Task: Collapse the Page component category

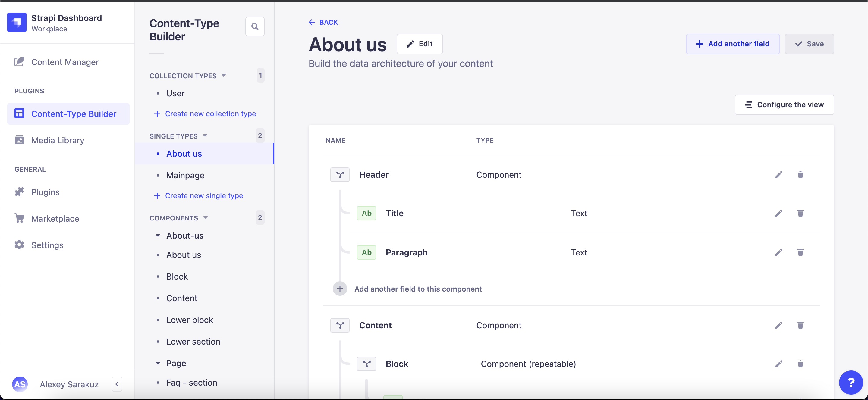Action: (158, 363)
